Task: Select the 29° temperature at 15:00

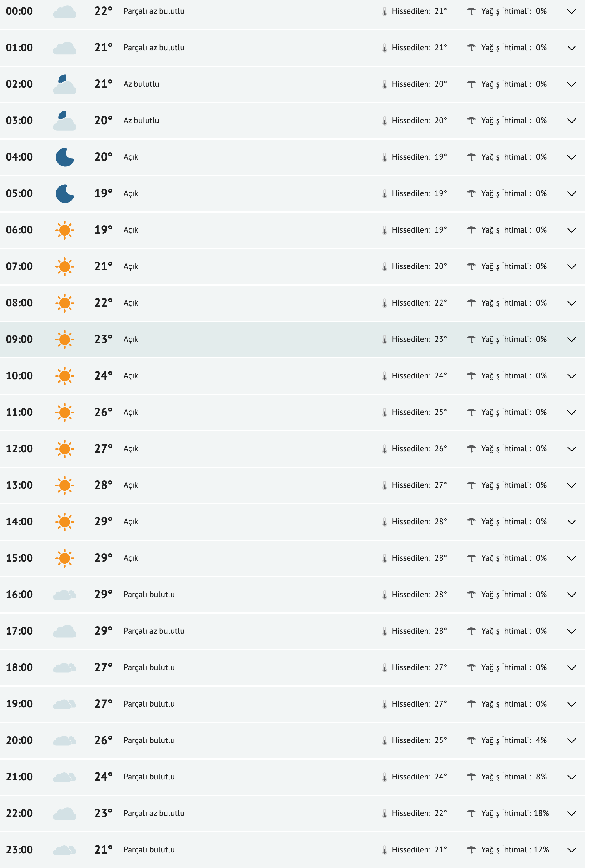Action: click(104, 557)
